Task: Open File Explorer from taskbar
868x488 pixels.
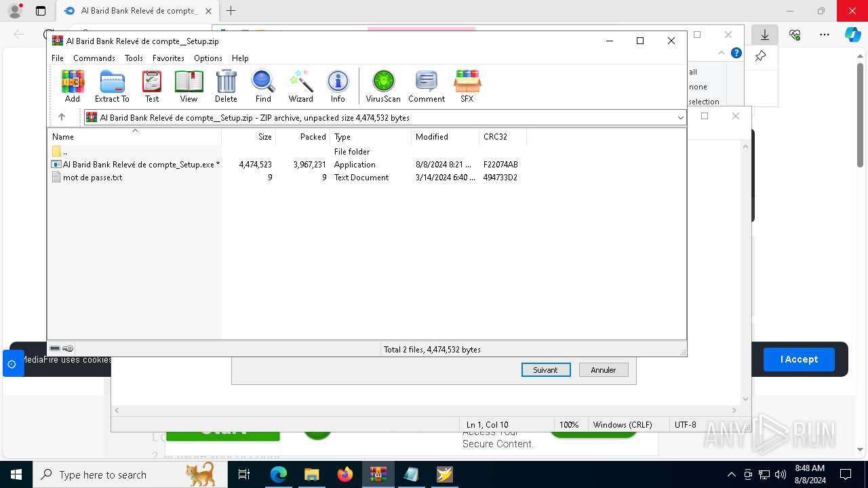Action: [311, 474]
